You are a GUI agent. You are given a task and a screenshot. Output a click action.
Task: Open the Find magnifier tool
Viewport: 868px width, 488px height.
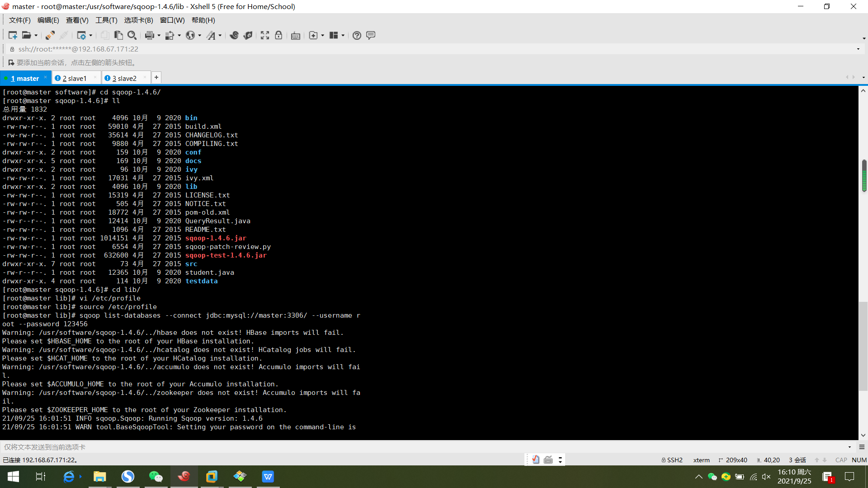(132, 35)
